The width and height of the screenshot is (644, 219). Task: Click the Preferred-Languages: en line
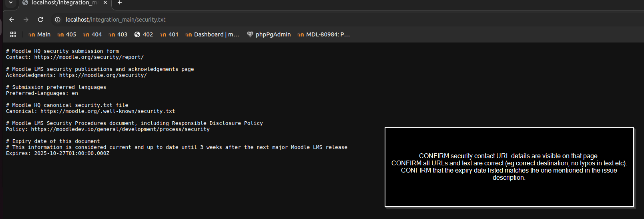(x=42, y=93)
